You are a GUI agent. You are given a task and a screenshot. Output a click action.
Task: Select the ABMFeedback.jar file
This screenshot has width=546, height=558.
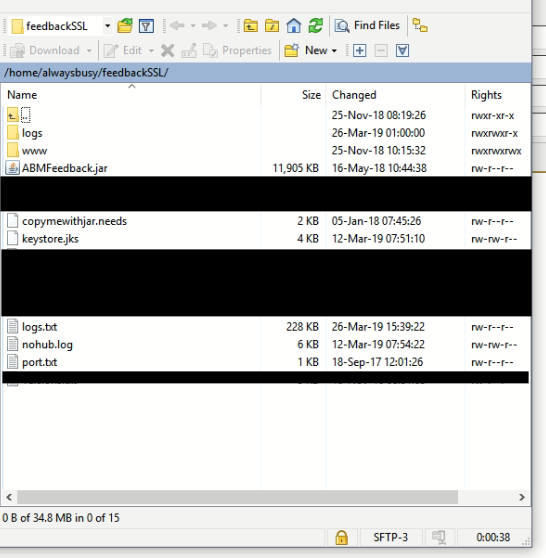tap(64, 168)
